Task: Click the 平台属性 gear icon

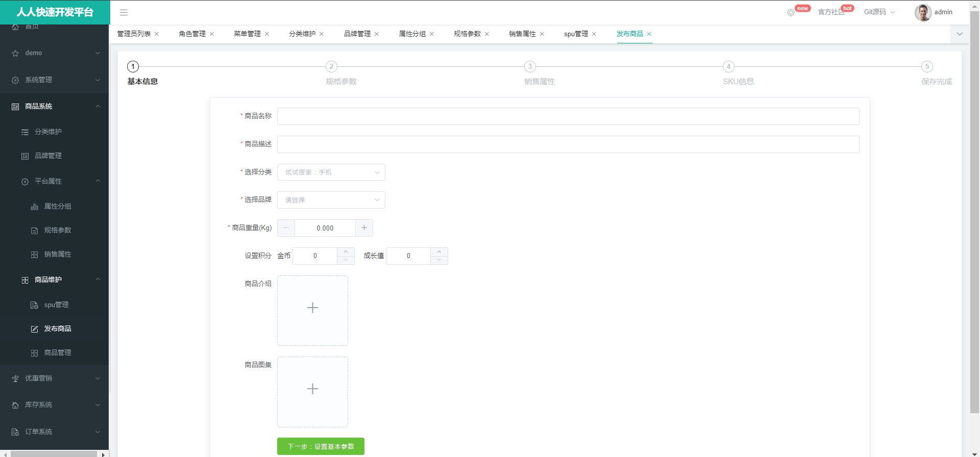Action: [25, 182]
